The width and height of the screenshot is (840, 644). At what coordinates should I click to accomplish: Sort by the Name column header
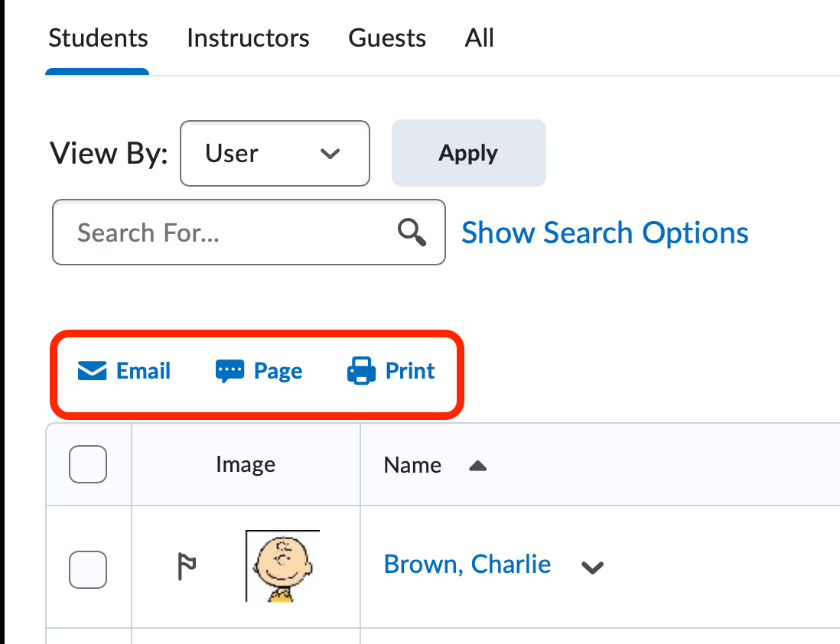point(412,465)
